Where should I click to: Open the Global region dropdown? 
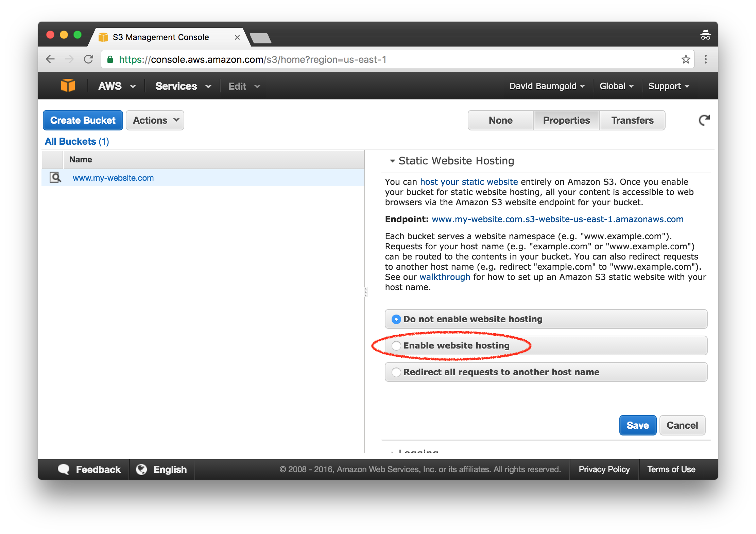pos(616,86)
